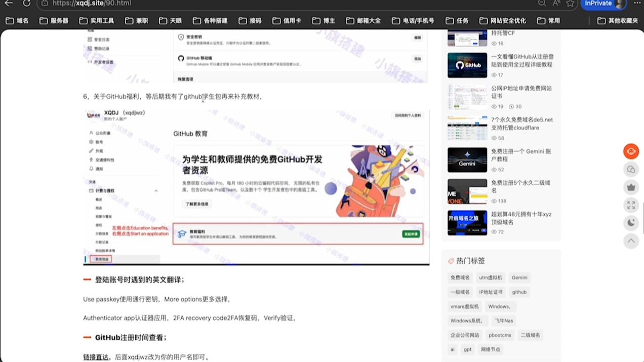
Task: Reload the page with refresh icon
Action: (26, 4)
